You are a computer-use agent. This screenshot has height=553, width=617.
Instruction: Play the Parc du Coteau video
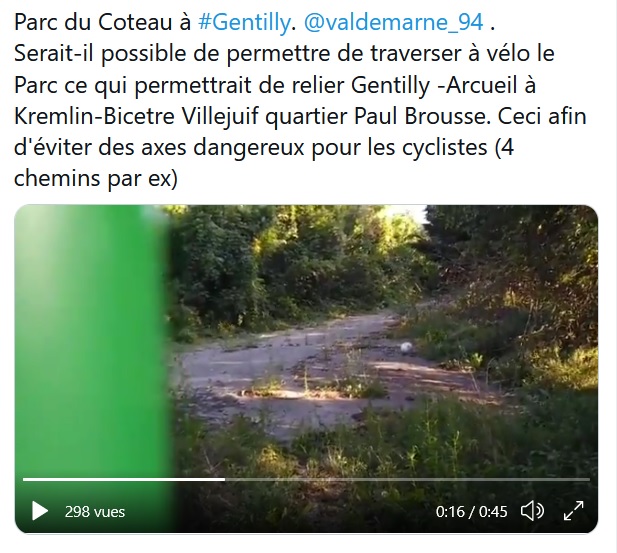point(40,511)
